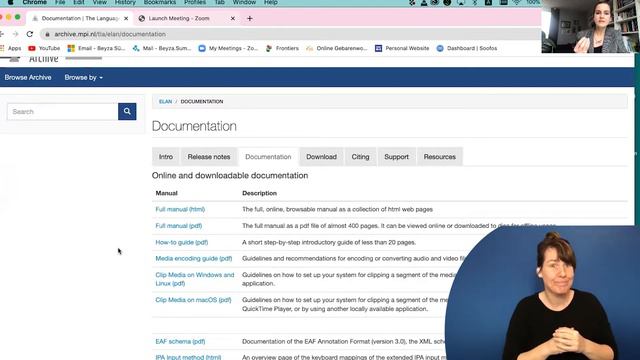Screen dimensions: 640x360
Task: Click the Description column header
Action: [260, 193]
